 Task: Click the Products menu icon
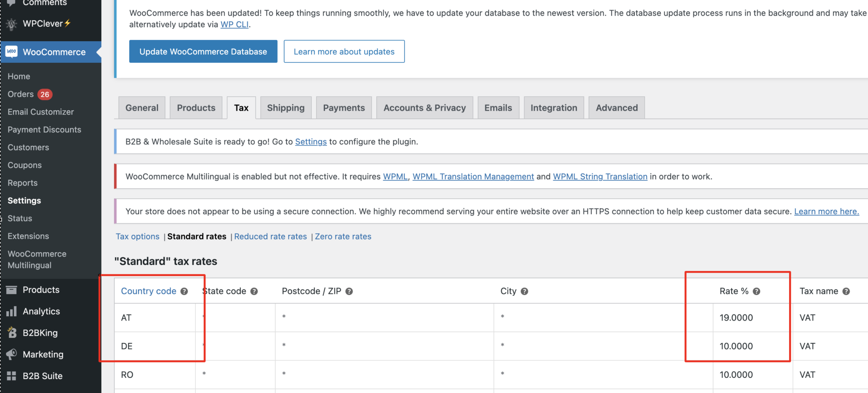pos(11,290)
